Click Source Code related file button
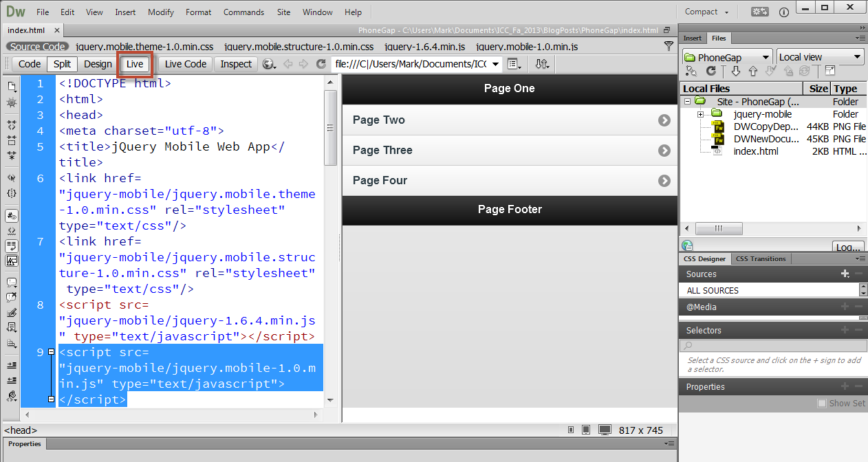Screen dimensions: 868x462 pyautogui.click(x=38, y=47)
